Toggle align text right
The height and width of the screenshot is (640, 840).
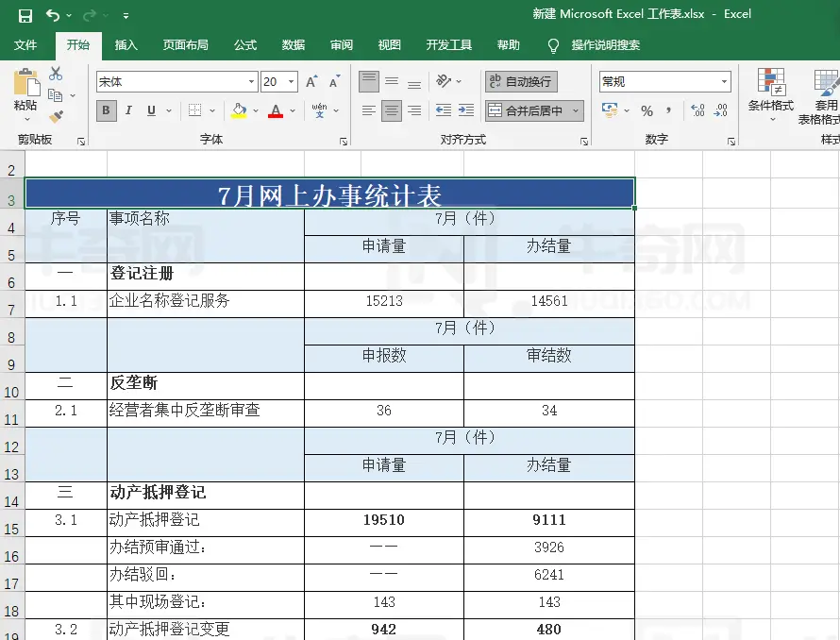pyautogui.click(x=414, y=110)
